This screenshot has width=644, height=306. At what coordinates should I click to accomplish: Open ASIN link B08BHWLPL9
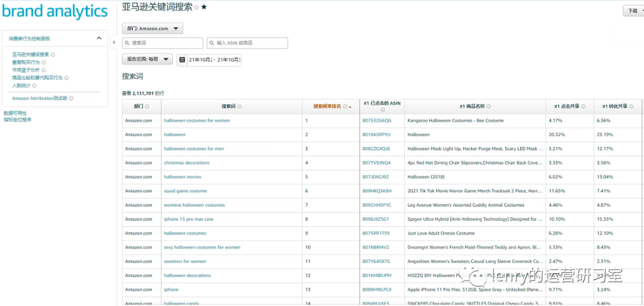(377, 289)
